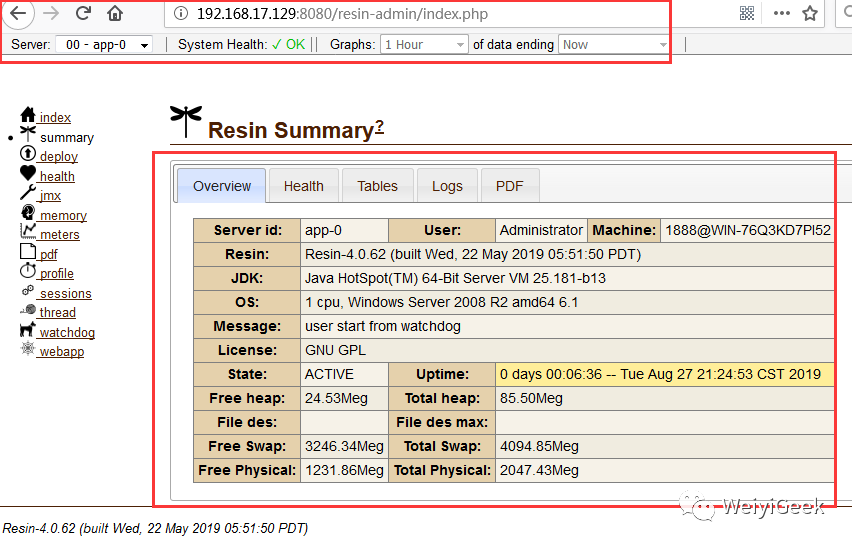Reload the page with the refresh icon

pyautogui.click(x=83, y=13)
